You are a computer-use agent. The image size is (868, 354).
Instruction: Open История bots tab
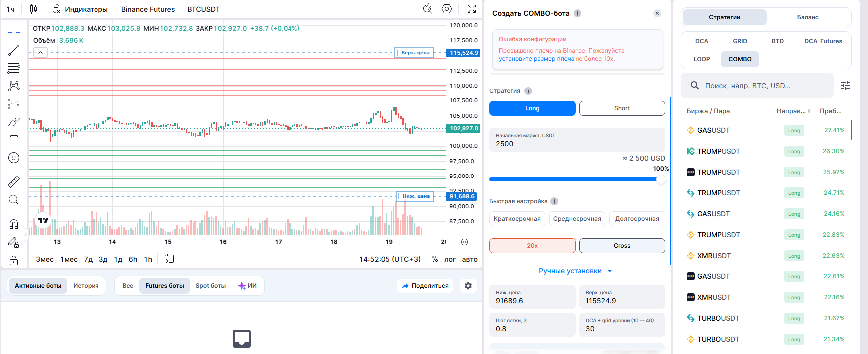[x=86, y=286]
